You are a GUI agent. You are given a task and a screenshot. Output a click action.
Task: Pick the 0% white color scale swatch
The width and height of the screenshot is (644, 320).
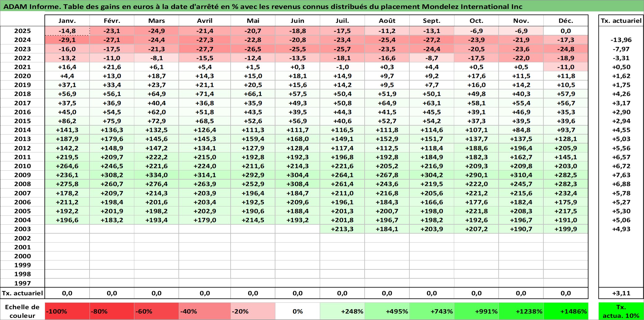pyautogui.click(x=298, y=311)
